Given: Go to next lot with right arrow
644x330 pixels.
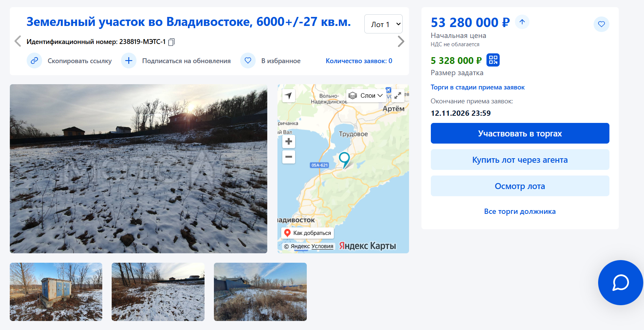Looking at the screenshot, I should (401, 41).
